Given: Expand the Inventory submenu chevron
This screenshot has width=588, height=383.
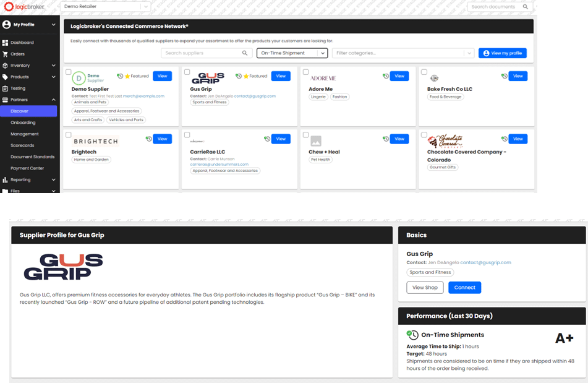Looking at the screenshot, I should click(x=54, y=66).
